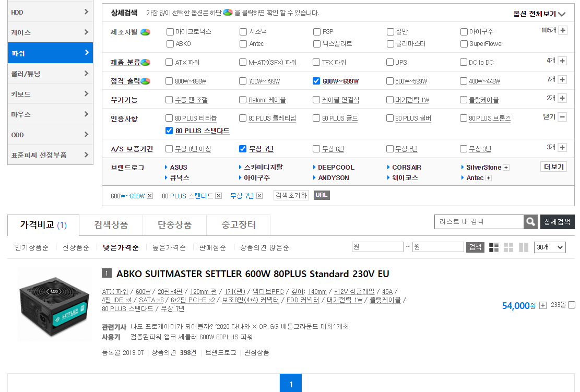Click the 검색초기화 reset button
Viewport: 580px width, 392px height.
(291, 195)
